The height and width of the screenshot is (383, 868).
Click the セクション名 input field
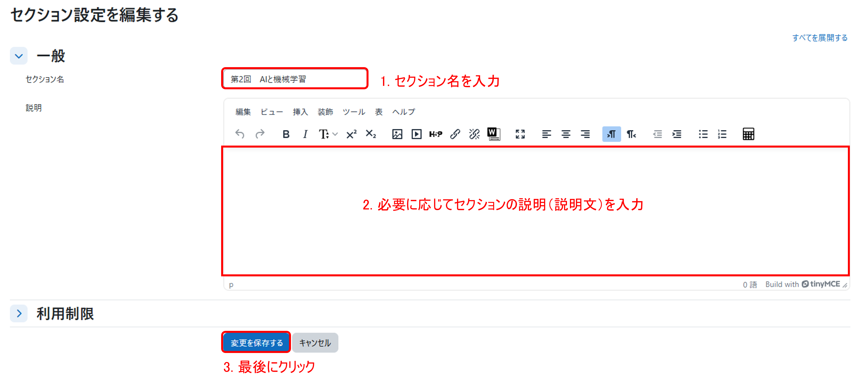tap(295, 79)
